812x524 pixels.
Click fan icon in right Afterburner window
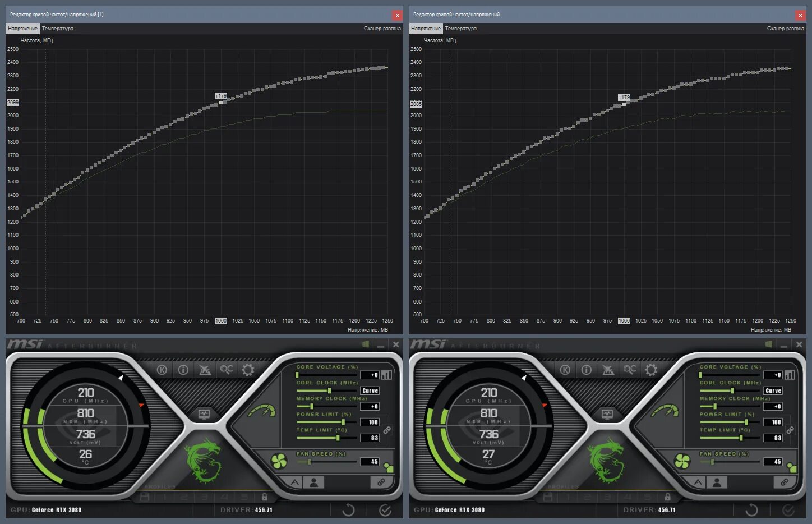[x=682, y=461]
